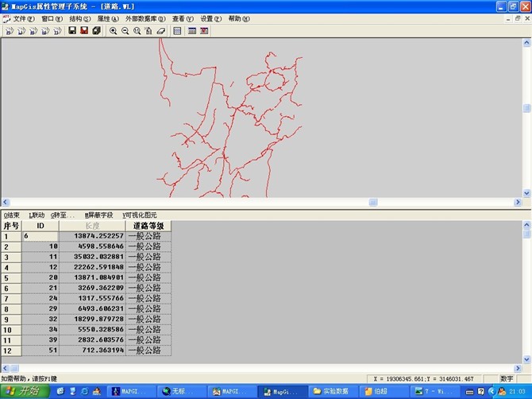532x399 pixels.
Task: Click the map view vertical scrollbar
Action: click(526, 109)
